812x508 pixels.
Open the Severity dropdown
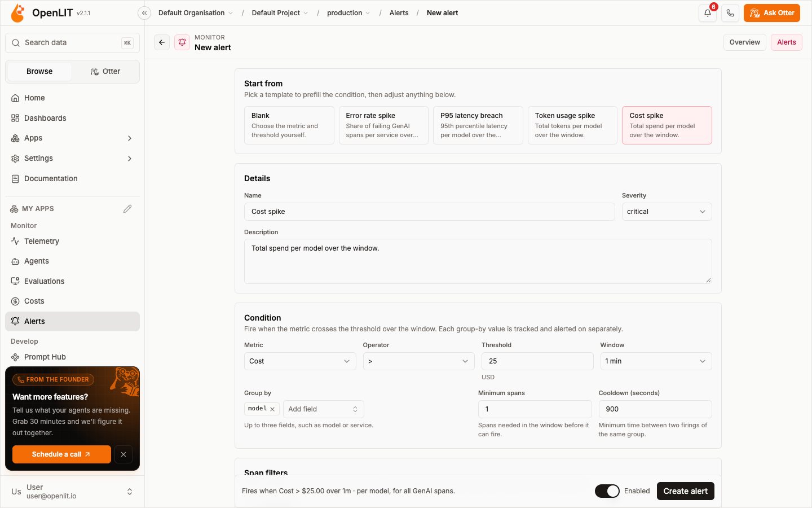667,212
